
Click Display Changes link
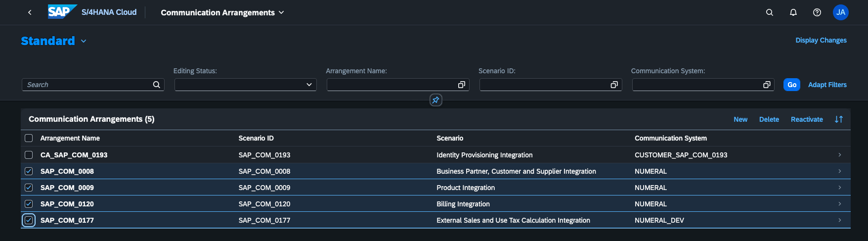[821, 40]
